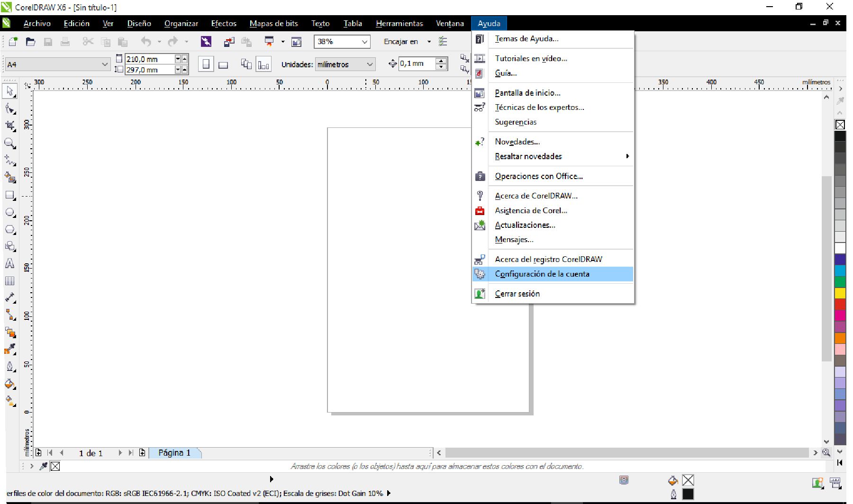The width and height of the screenshot is (853, 504).
Task: Click the Print icon
Action: [65, 42]
